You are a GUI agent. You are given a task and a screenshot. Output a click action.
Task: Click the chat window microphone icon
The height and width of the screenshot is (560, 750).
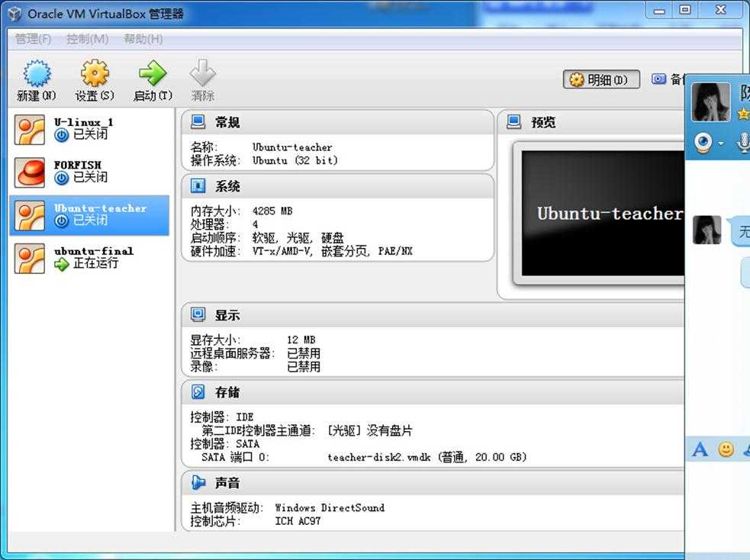[x=743, y=143]
